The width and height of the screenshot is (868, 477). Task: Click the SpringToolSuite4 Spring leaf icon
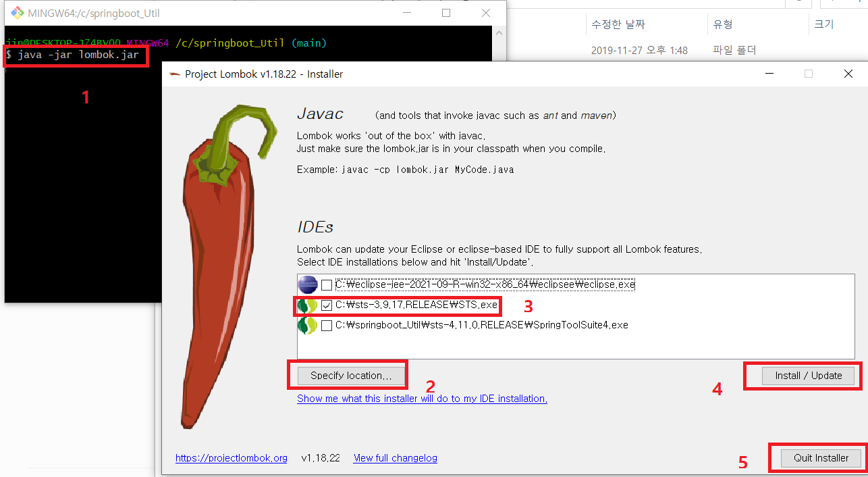point(308,326)
